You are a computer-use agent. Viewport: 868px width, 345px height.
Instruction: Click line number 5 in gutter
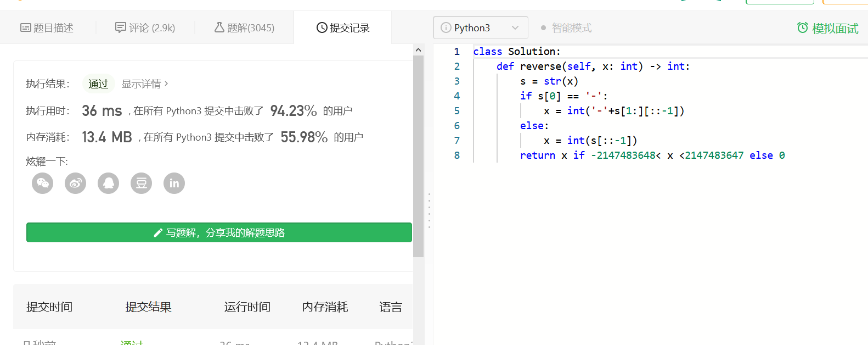456,110
